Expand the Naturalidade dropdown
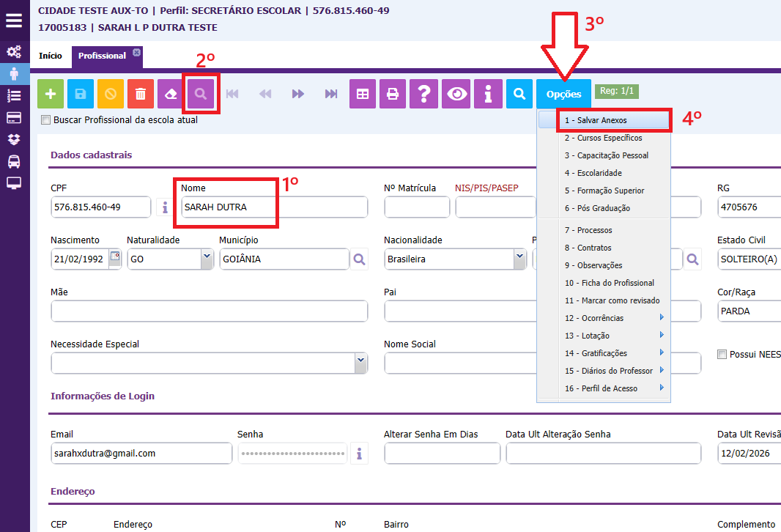 tap(206, 259)
